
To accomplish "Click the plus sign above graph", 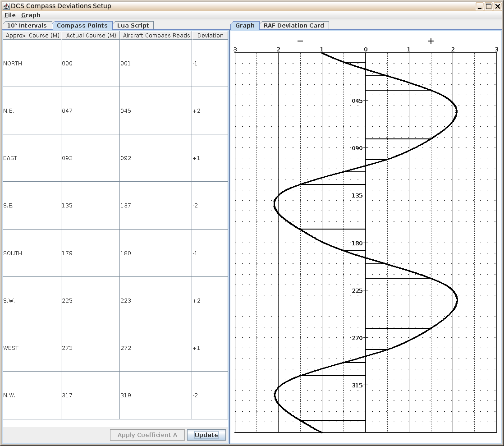I will [x=431, y=41].
